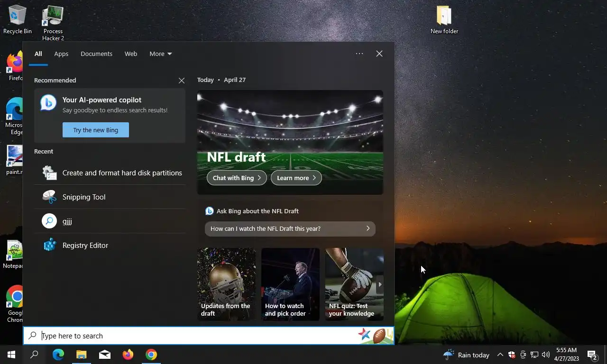The image size is (607, 364).
Task: Click the Chat with Bing button
Action: (237, 178)
